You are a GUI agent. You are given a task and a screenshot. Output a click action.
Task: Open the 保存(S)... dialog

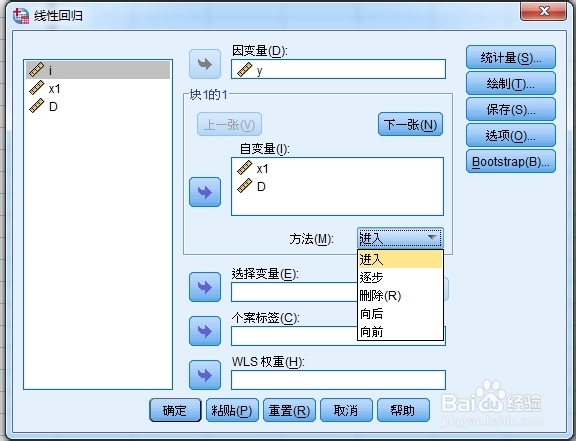click(511, 109)
